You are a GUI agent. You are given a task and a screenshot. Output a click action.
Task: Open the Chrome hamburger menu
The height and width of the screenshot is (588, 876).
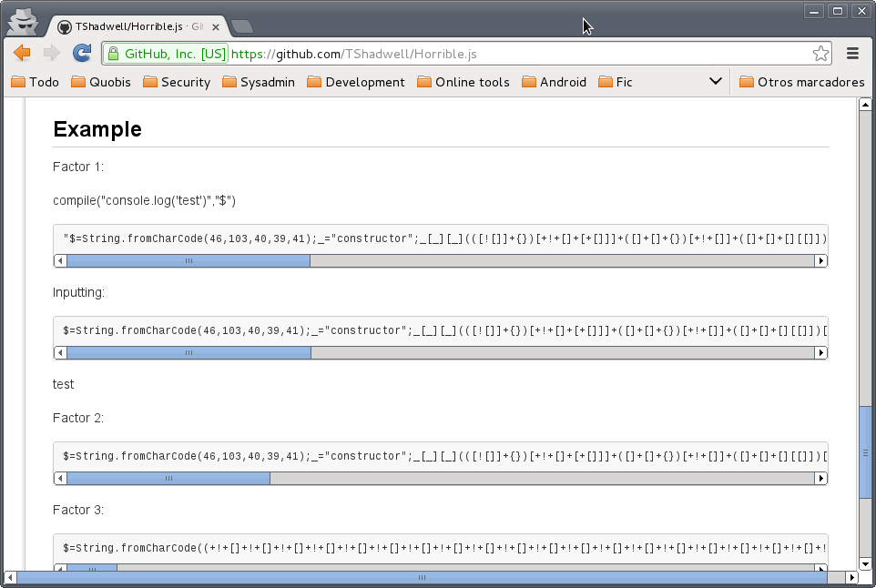[852, 53]
